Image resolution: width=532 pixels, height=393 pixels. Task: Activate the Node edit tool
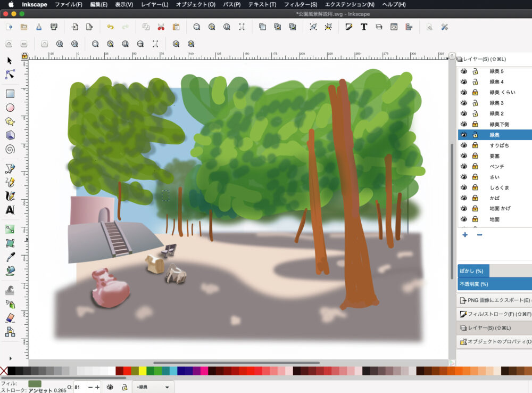point(10,74)
